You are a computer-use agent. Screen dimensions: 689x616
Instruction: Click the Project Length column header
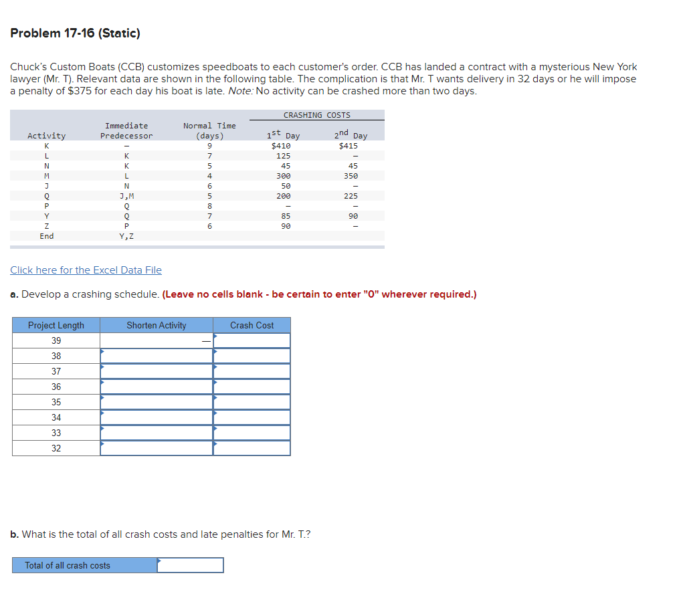(56, 325)
